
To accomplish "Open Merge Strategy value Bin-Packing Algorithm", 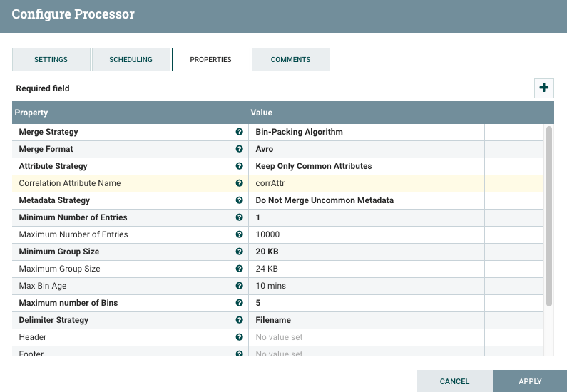I will pos(366,132).
